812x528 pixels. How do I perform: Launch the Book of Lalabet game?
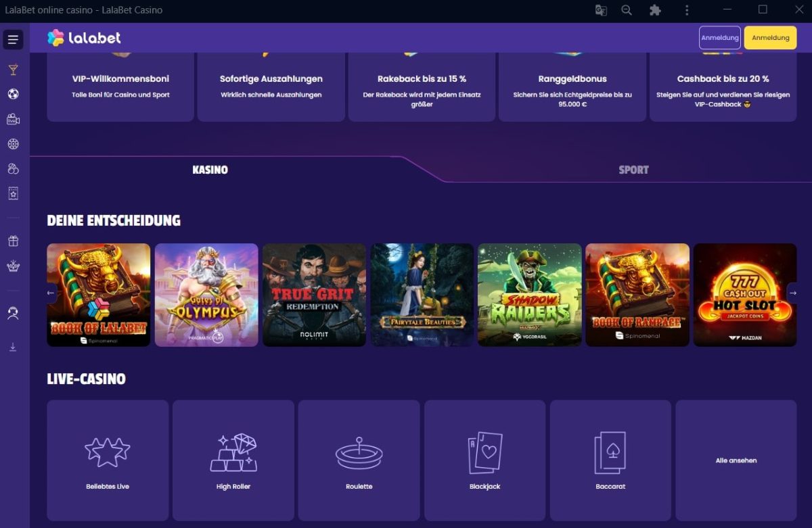(99, 295)
